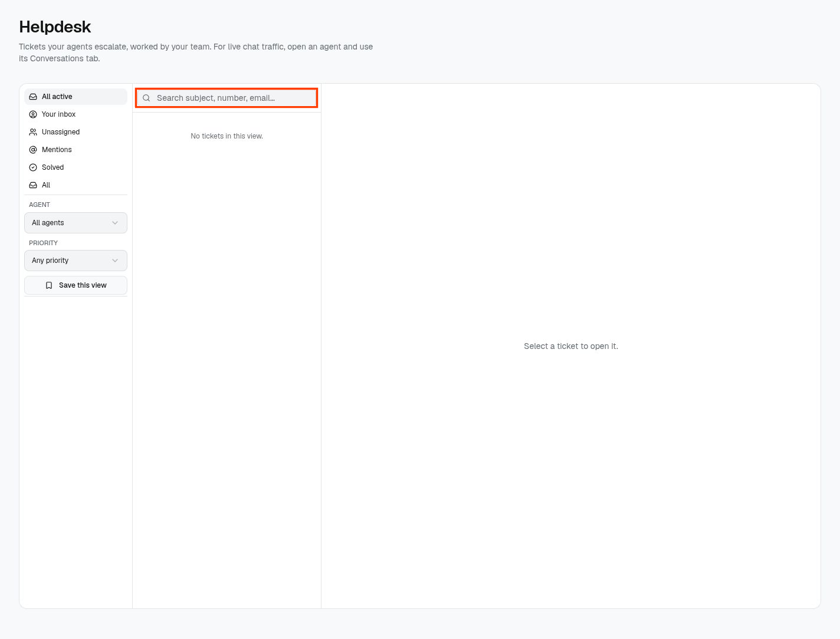Open Your inbox view

coord(76,114)
